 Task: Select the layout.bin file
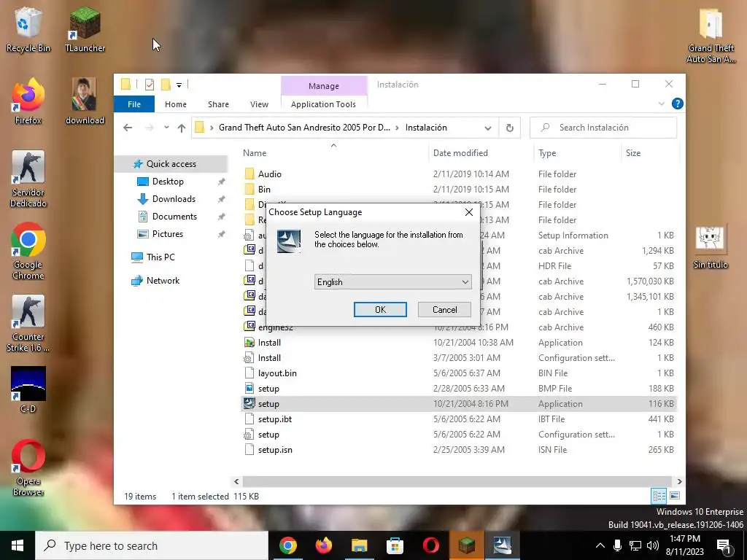pos(458,373)
